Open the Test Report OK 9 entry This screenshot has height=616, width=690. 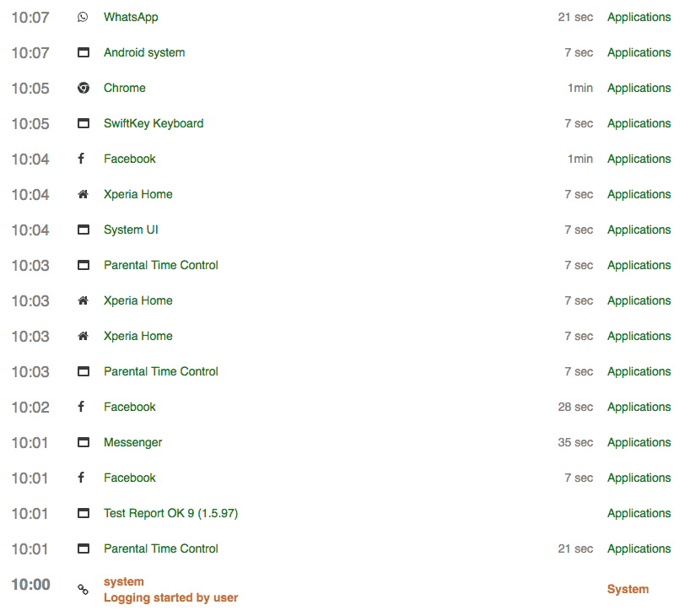[x=170, y=513]
